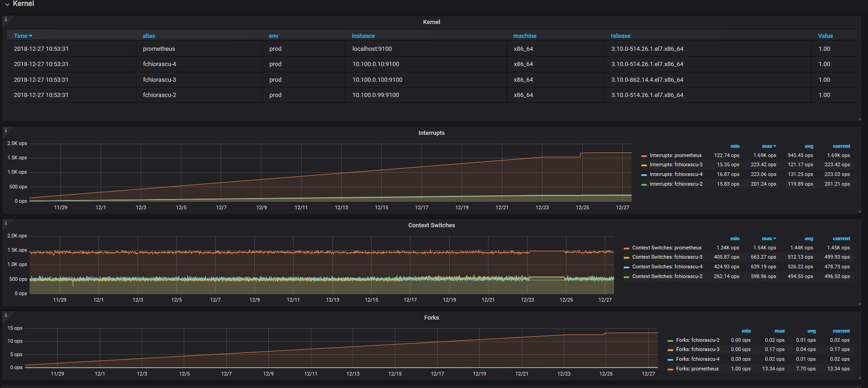The image size is (868, 388).
Task: Use Context Switches panel resize handle
Action: (859, 304)
